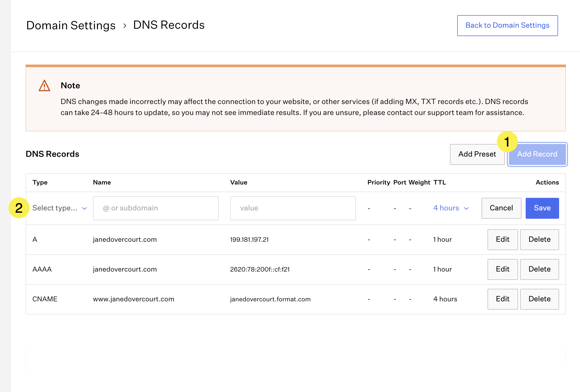Click the warning triangle icon in Note

pyautogui.click(x=44, y=86)
